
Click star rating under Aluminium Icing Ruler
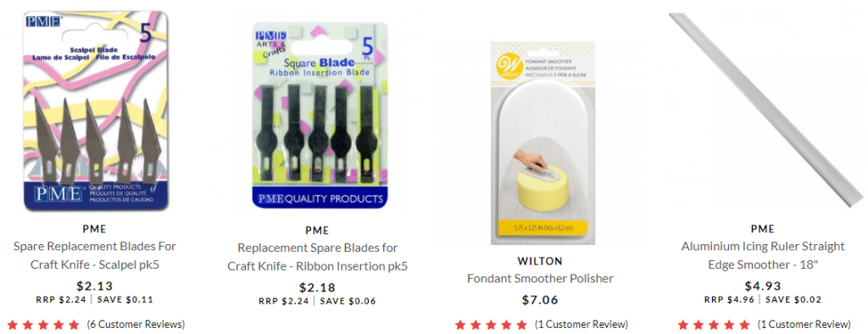click(x=714, y=325)
